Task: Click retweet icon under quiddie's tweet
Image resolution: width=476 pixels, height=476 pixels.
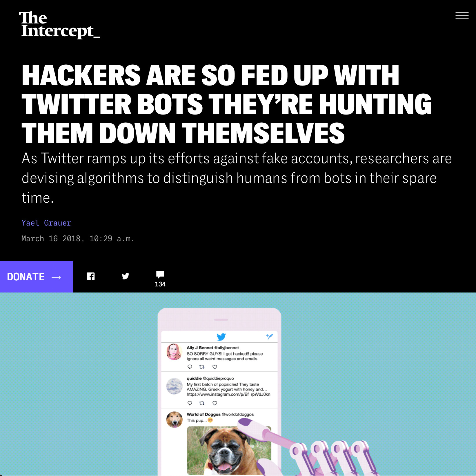Action: coord(202,403)
